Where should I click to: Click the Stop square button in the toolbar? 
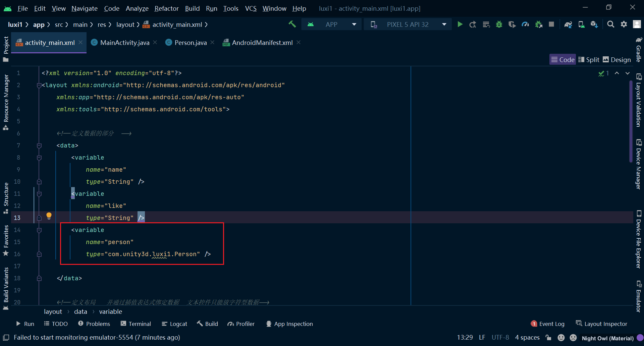click(551, 24)
